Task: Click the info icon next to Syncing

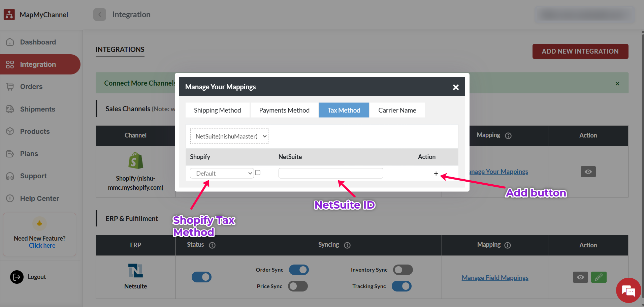Action: point(347,245)
